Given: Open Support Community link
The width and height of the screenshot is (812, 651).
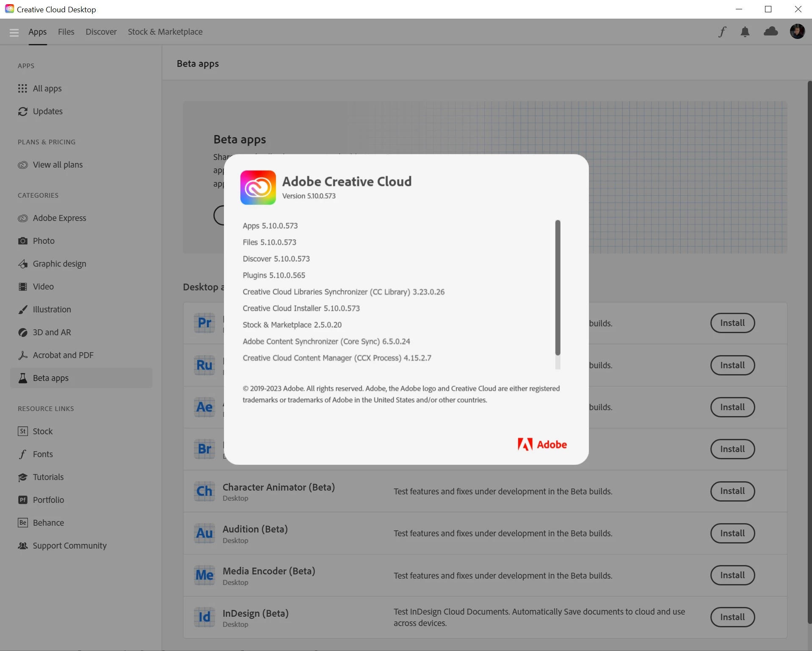Looking at the screenshot, I should [81, 546].
